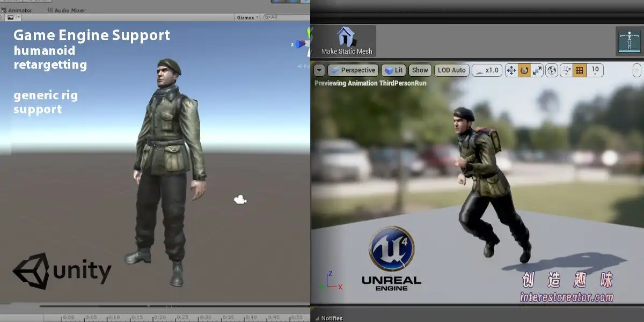Toggle the Unity scene image effects icon
Image resolution: width=644 pixels, height=322 pixels.
click(x=10, y=17)
